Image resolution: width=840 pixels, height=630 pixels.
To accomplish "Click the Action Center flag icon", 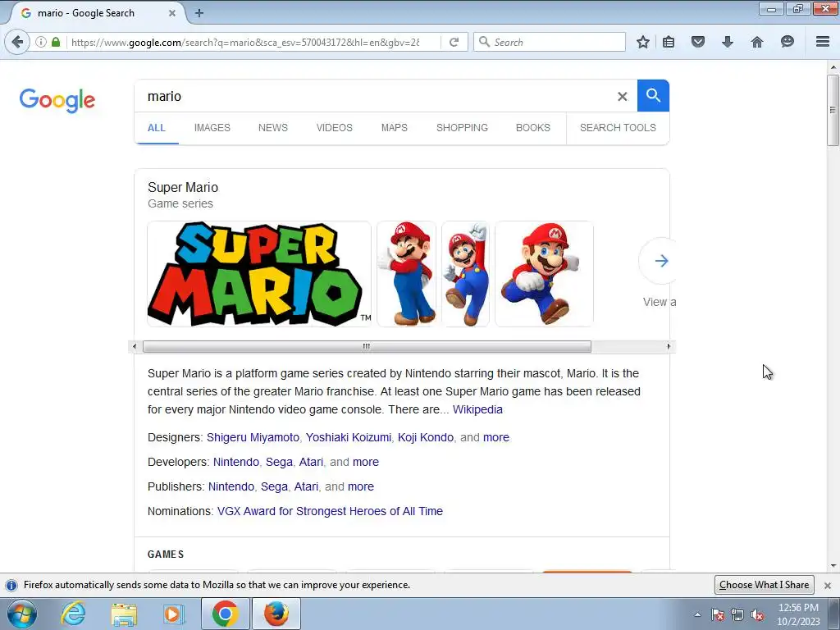I will [x=718, y=614].
